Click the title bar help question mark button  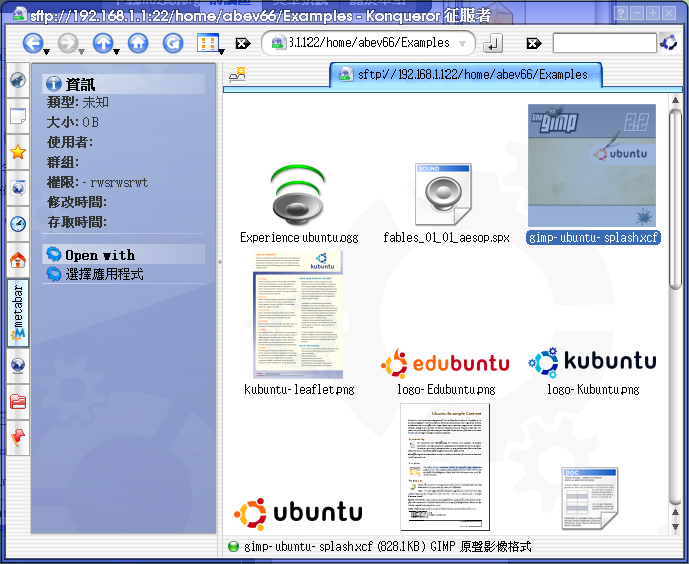pos(621,13)
